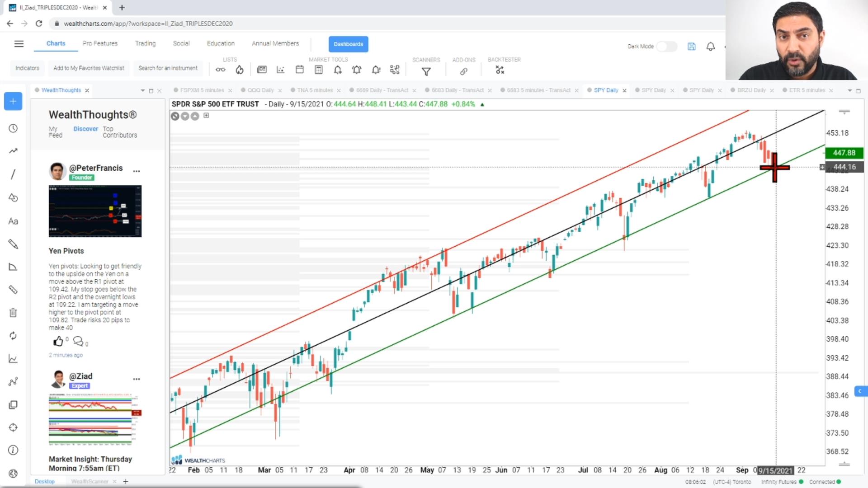This screenshot has width=868, height=488.
Task: Open the watchlist glasses icon
Action: [220, 70]
